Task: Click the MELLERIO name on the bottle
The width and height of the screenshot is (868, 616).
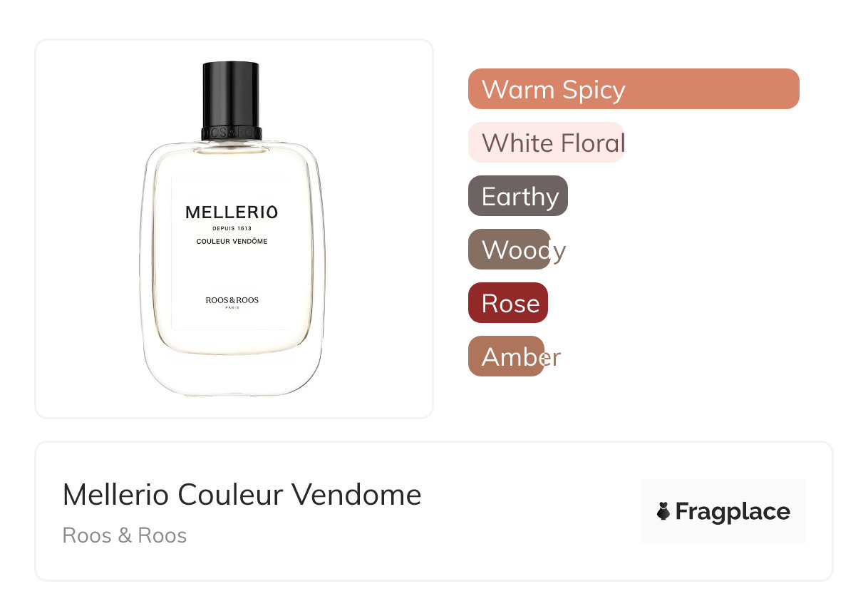Action: point(232,212)
